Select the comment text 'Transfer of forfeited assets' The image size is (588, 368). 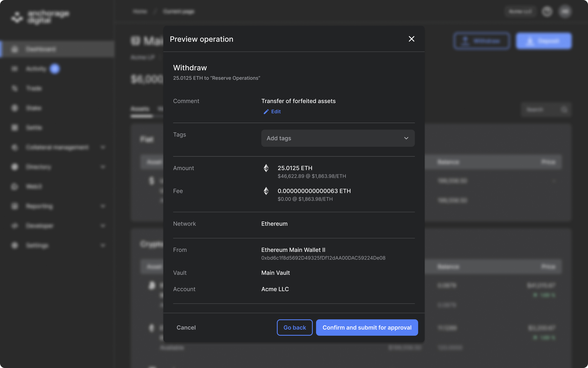point(298,101)
